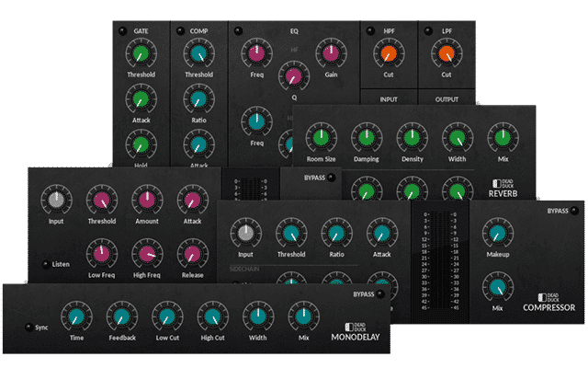Toggle the EQ section power LED

point(238,30)
